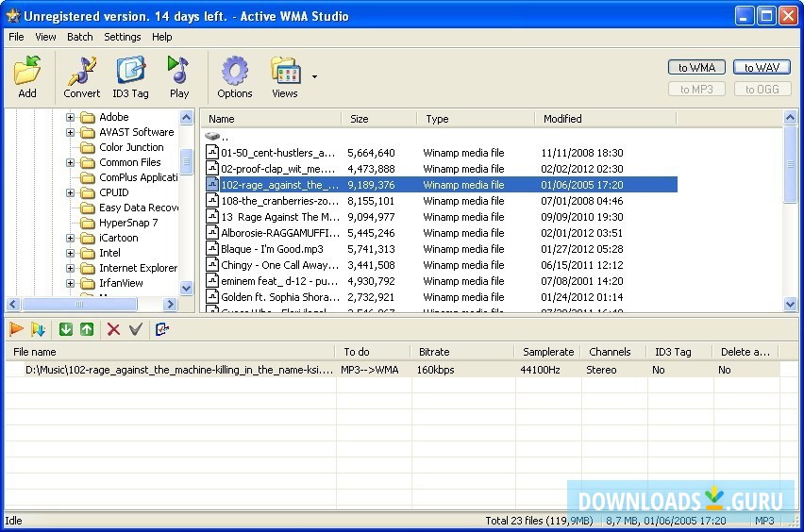Expand the Internet Explorer folder node
This screenshot has height=532, width=804.
pyautogui.click(x=71, y=268)
